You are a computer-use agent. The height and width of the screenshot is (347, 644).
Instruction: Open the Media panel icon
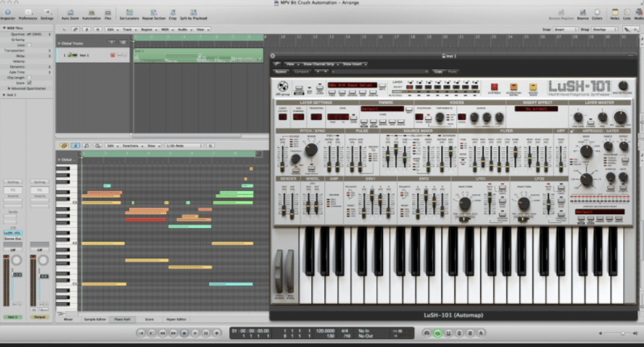coord(639,14)
